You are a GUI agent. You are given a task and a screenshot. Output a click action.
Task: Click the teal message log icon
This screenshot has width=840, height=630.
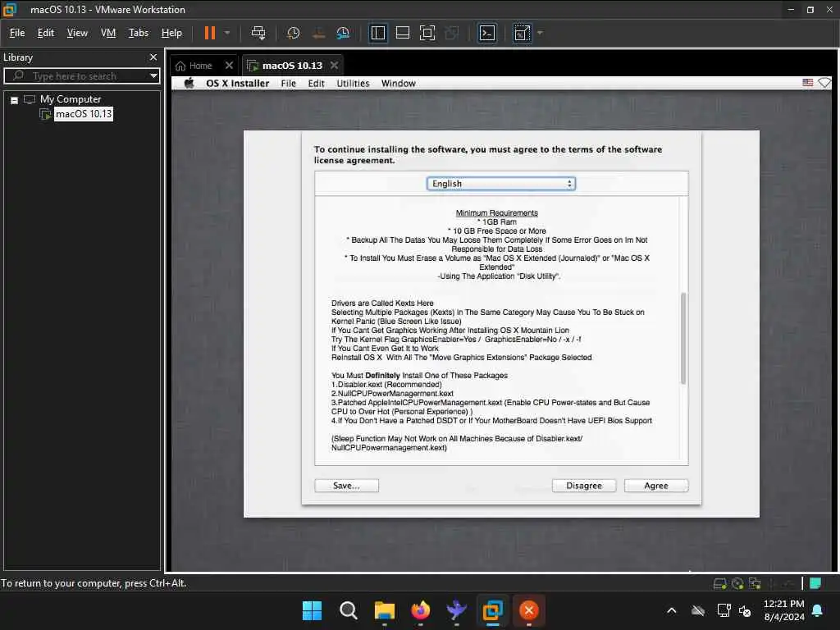coord(815,583)
